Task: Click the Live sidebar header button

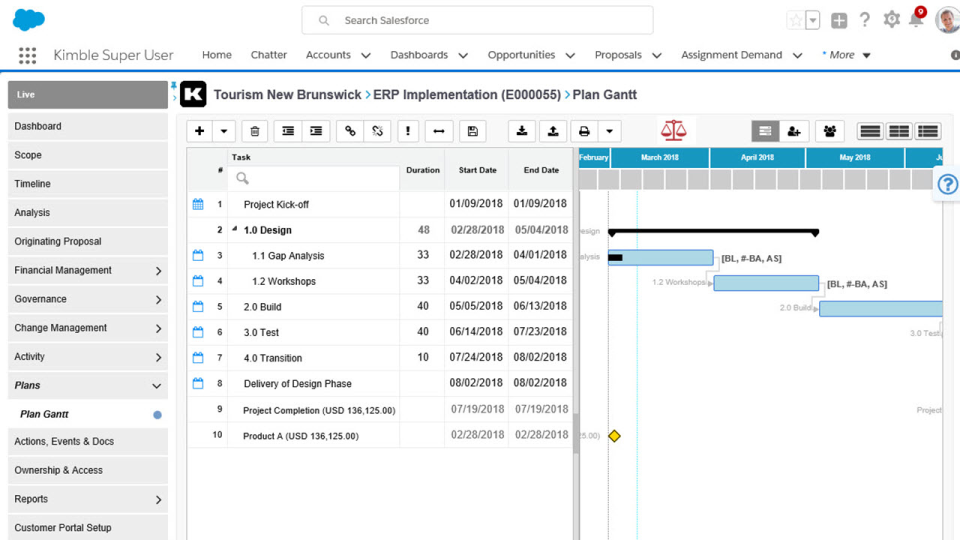Action: pyautogui.click(x=88, y=94)
